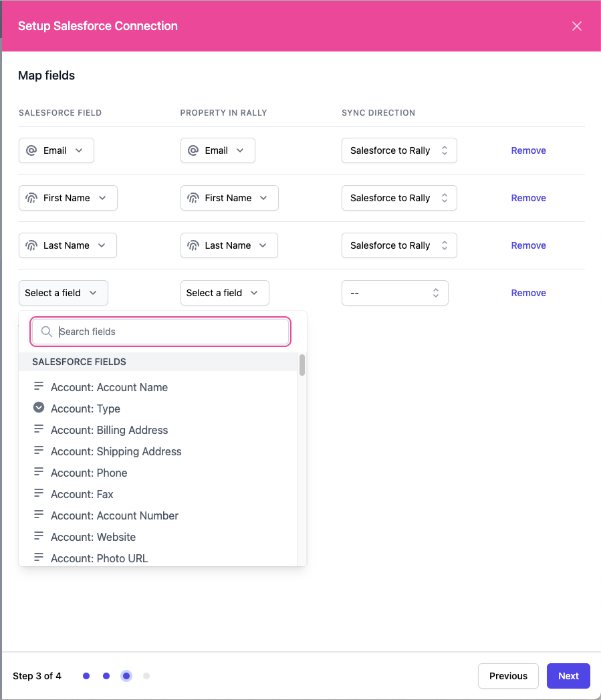
Task: Click the at-sign icon in Salesforce Email field
Action: coord(31,150)
